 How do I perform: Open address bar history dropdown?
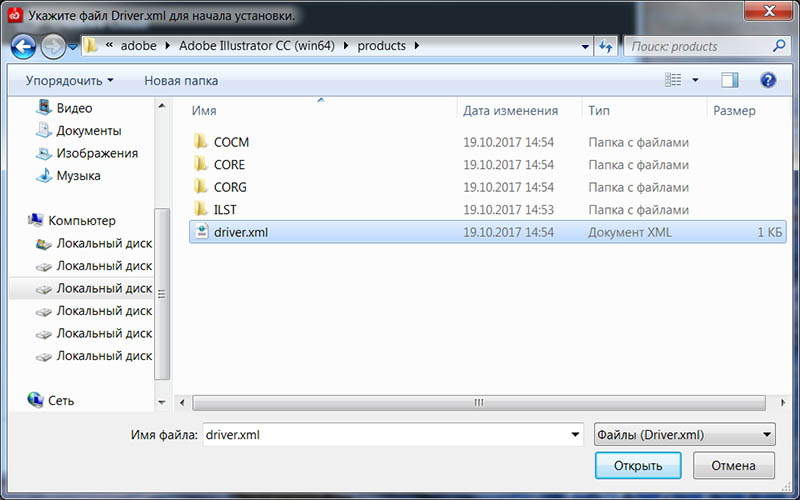click(x=585, y=46)
